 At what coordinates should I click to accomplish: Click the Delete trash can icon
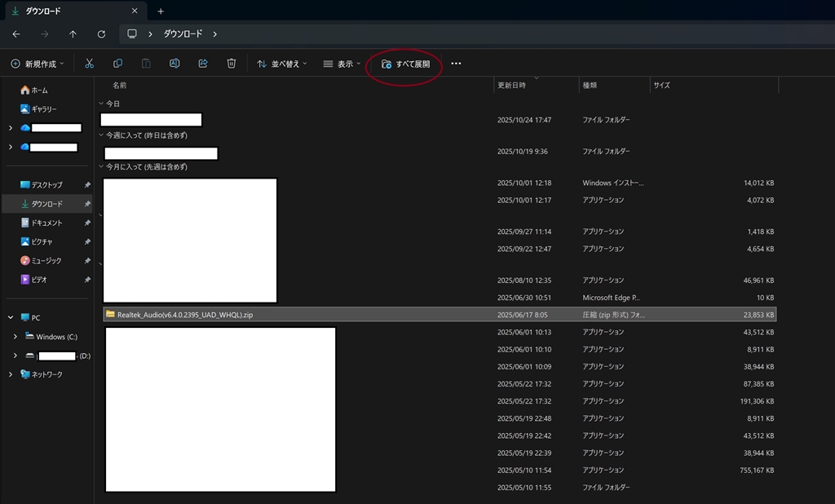coord(231,64)
